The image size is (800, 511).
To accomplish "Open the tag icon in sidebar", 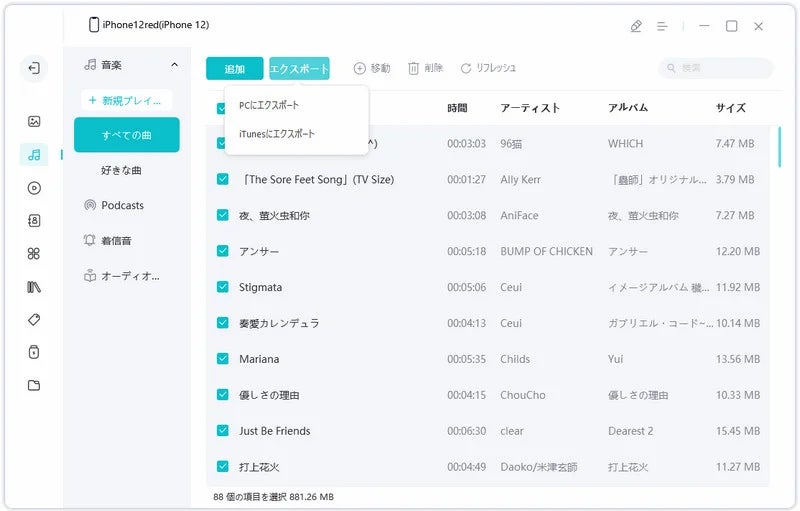I will pos(34,320).
